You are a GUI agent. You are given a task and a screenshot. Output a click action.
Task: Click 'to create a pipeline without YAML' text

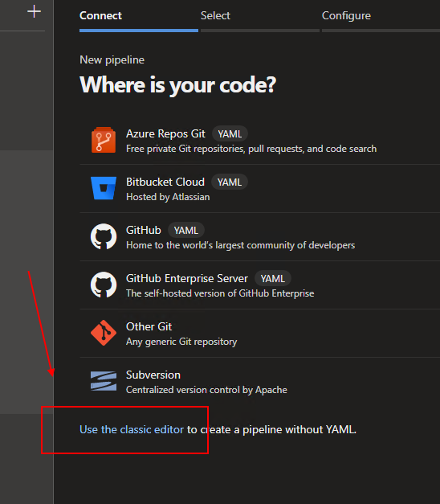[271, 429]
